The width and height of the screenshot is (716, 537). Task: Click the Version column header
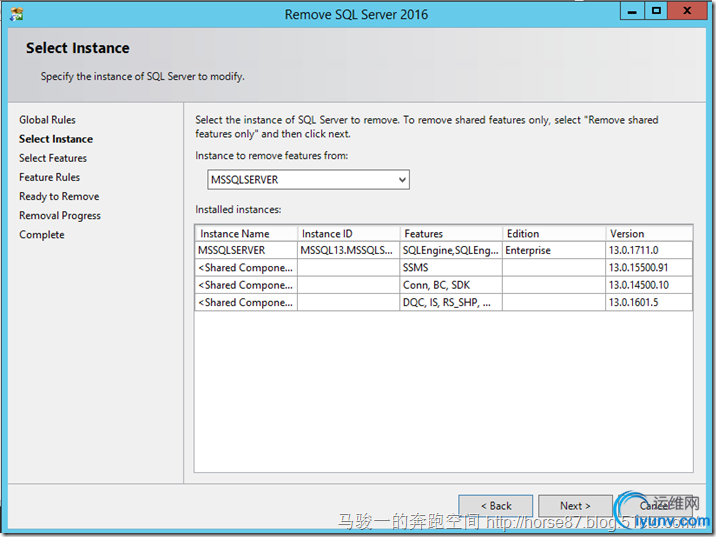click(x=648, y=233)
